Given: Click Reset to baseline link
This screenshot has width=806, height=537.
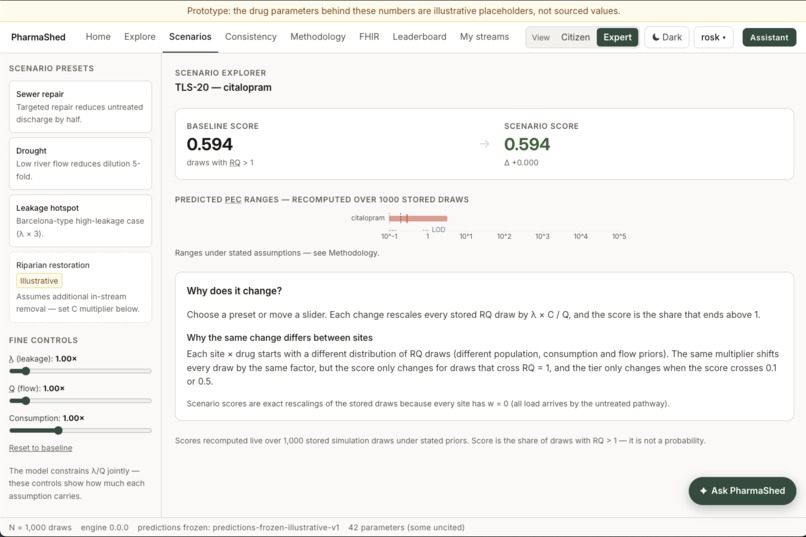Looking at the screenshot, I should (x=41, y=448).
